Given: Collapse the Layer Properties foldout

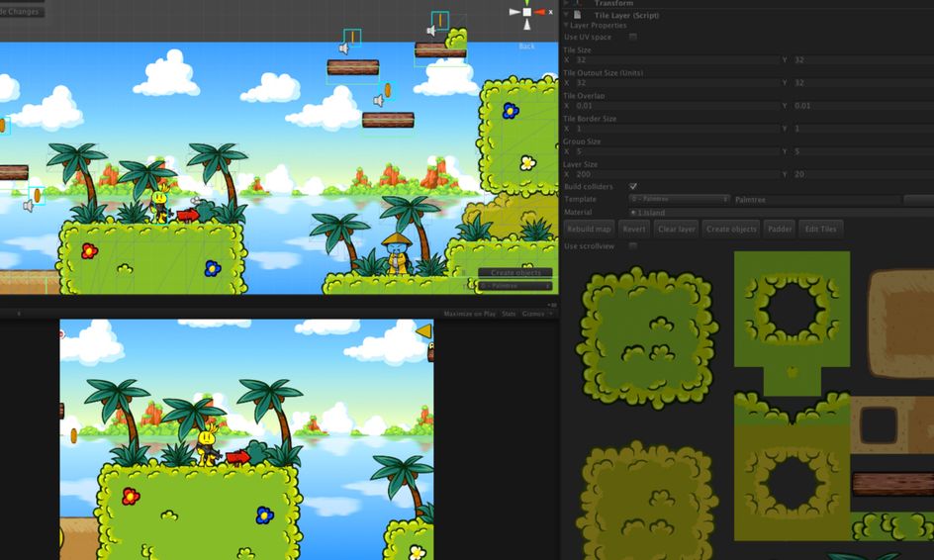Looking at the screenshot, I should (566, 25).
